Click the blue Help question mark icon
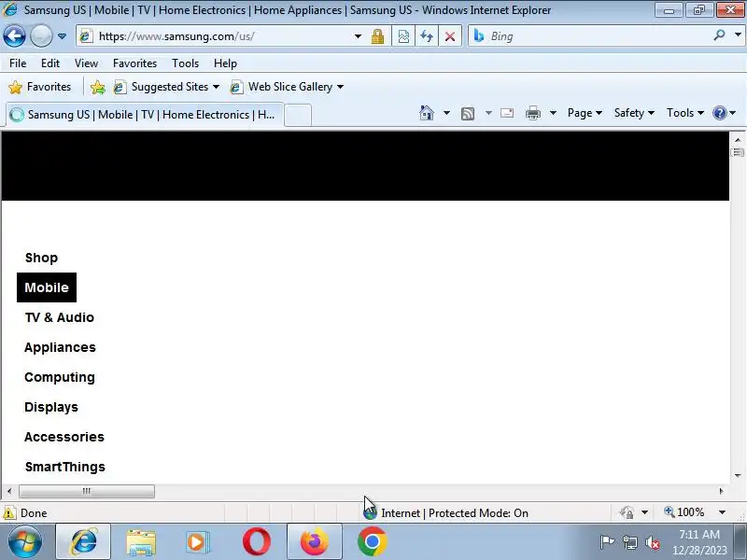This screenshot has width=747, height=560. point(719,113)
